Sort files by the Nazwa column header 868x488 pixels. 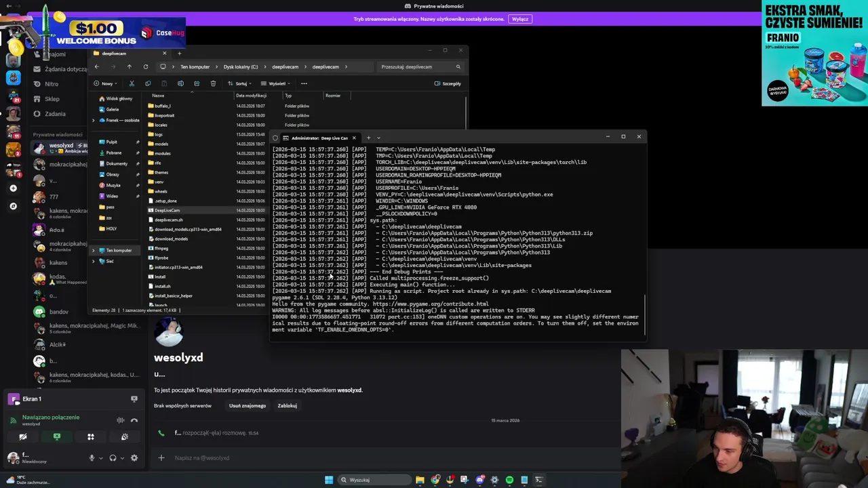158,96
